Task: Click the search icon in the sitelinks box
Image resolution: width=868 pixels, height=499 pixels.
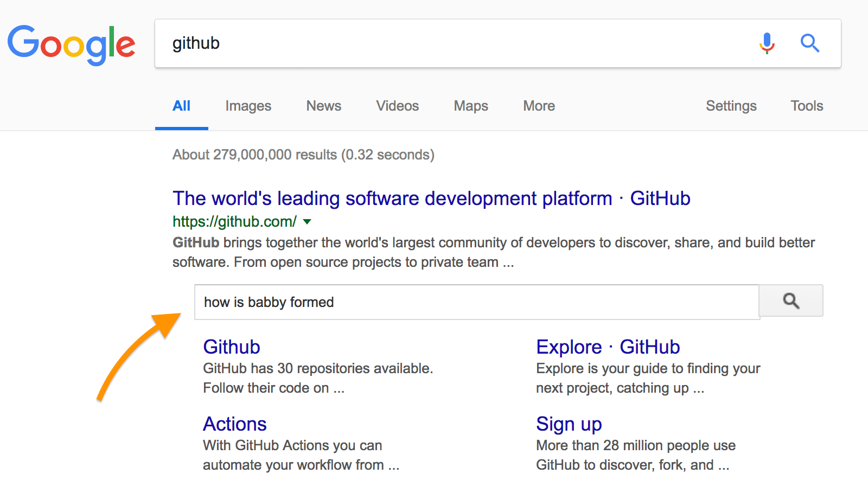Action: pyautogui.click(x=791, y=301)
